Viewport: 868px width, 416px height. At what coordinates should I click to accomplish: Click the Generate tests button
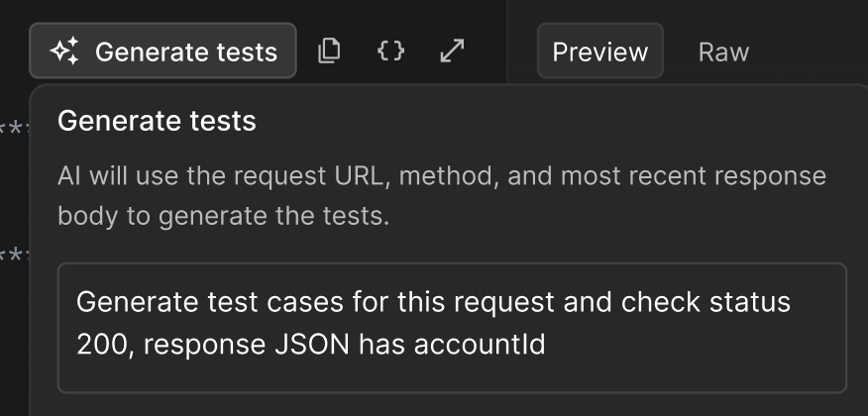163,52
